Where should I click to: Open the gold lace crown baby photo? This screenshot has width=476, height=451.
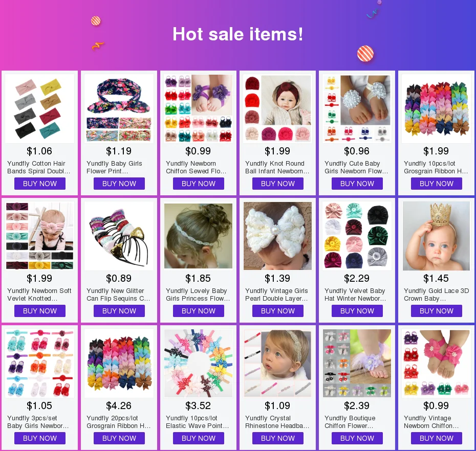click(436, 236)
